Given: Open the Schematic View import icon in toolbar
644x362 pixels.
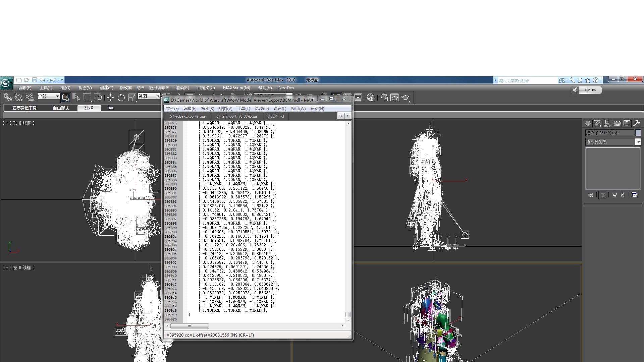Looking at the screenshot, I should coord(358,98).
